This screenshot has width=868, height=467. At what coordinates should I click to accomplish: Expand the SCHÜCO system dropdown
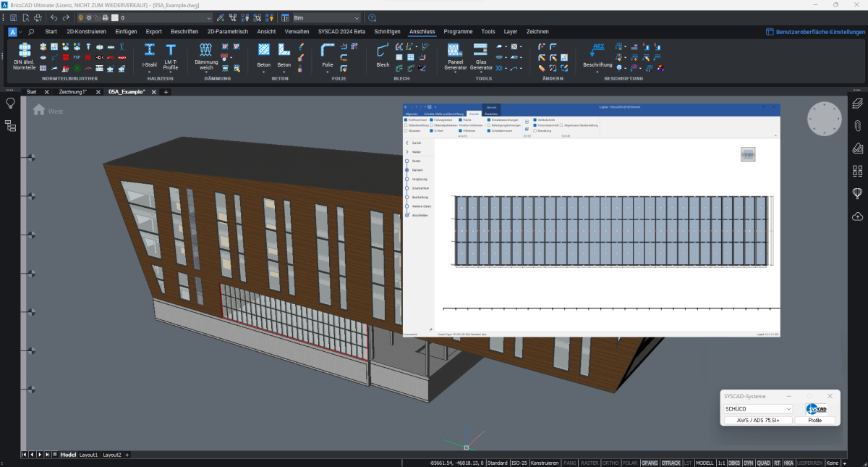(x=788, y=409)
